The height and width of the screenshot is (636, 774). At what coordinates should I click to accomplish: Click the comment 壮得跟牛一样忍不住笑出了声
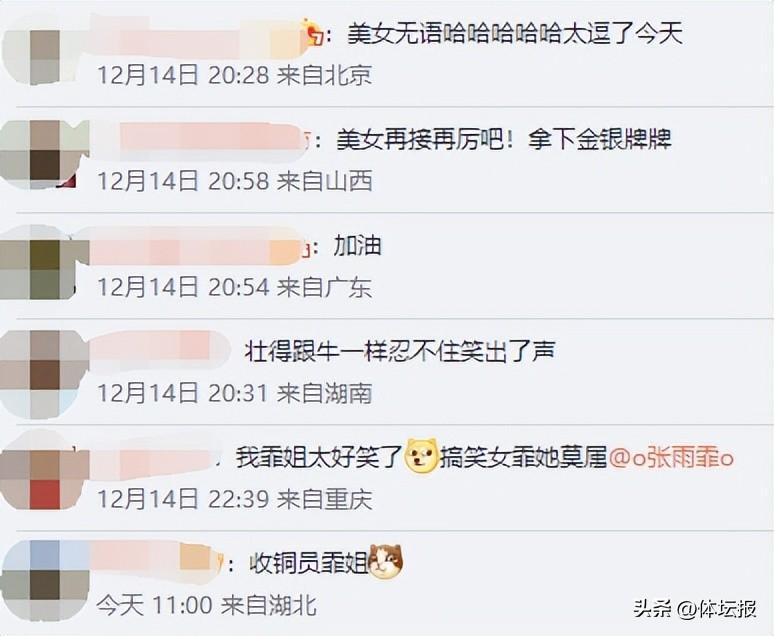[400, 351]
